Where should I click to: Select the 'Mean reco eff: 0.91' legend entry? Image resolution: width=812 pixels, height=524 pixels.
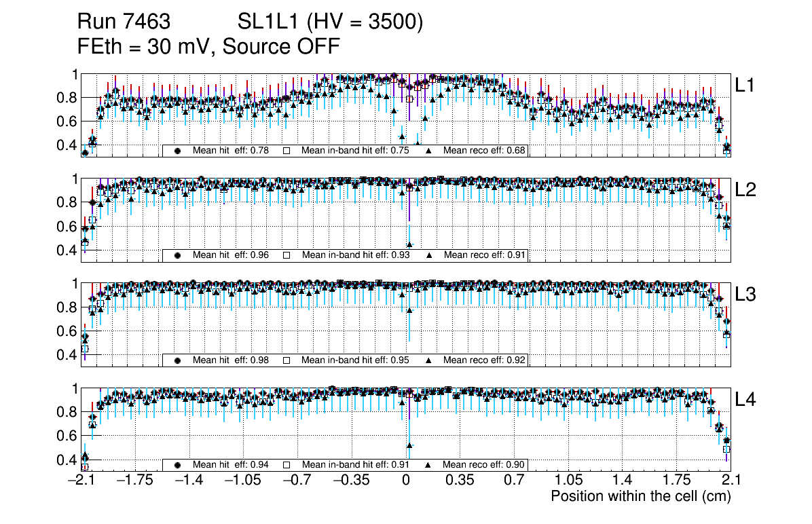point(484,255)
